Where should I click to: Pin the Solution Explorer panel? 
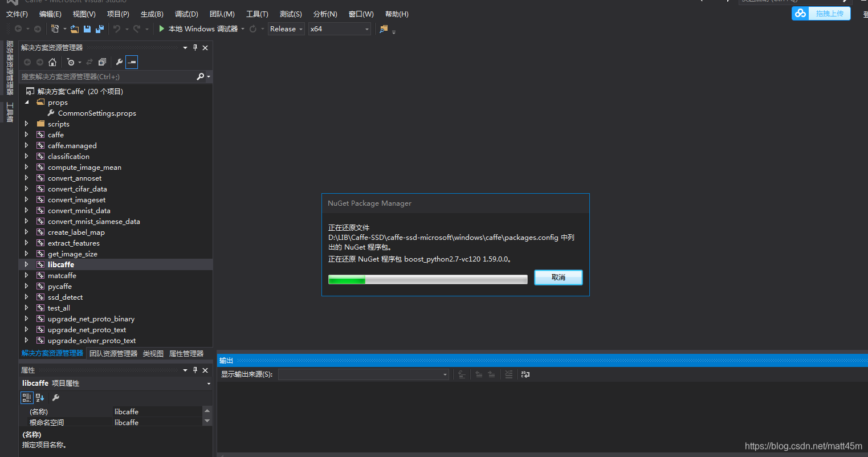pyautogui.click(x=195, y=48)
